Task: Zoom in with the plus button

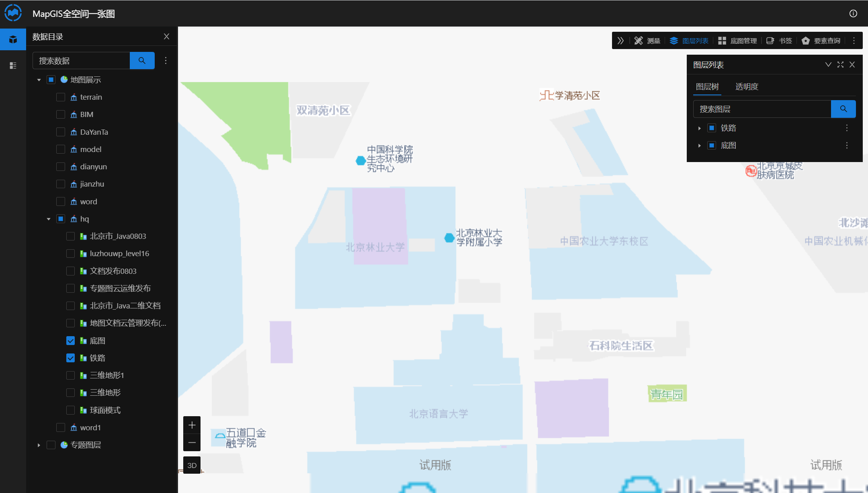Action: [x=192, y=425]
